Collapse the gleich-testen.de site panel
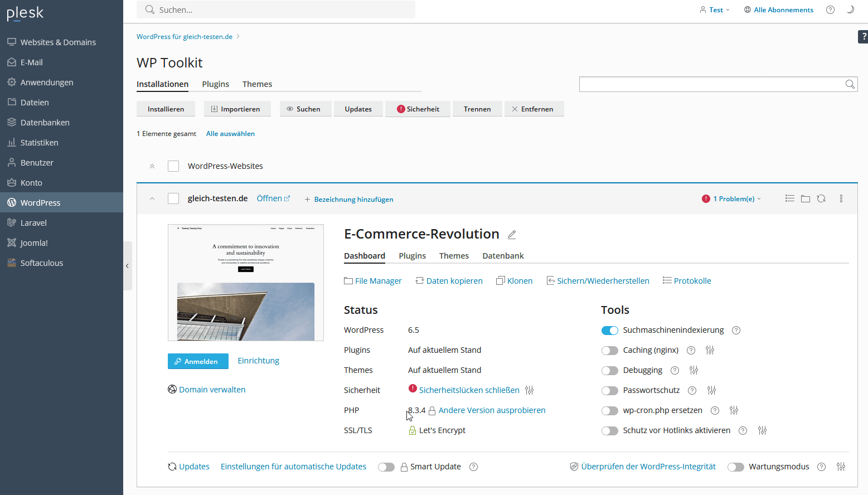 point(152,198)
